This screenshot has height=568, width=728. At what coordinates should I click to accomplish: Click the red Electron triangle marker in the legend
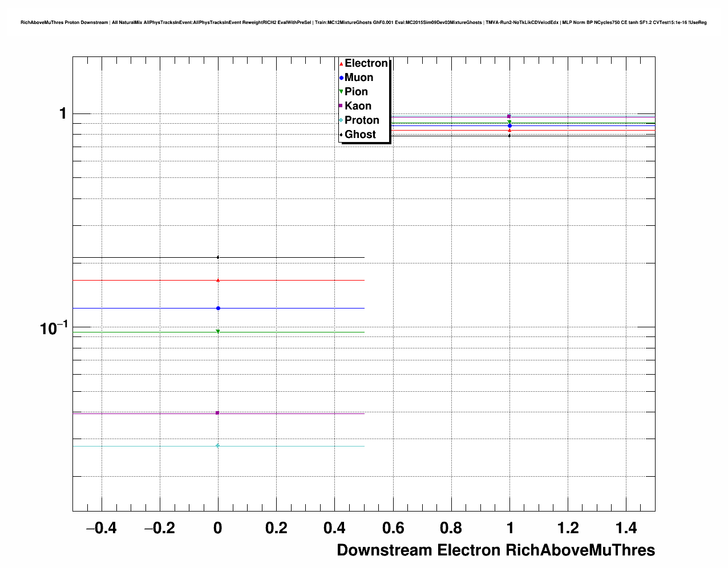341,63
